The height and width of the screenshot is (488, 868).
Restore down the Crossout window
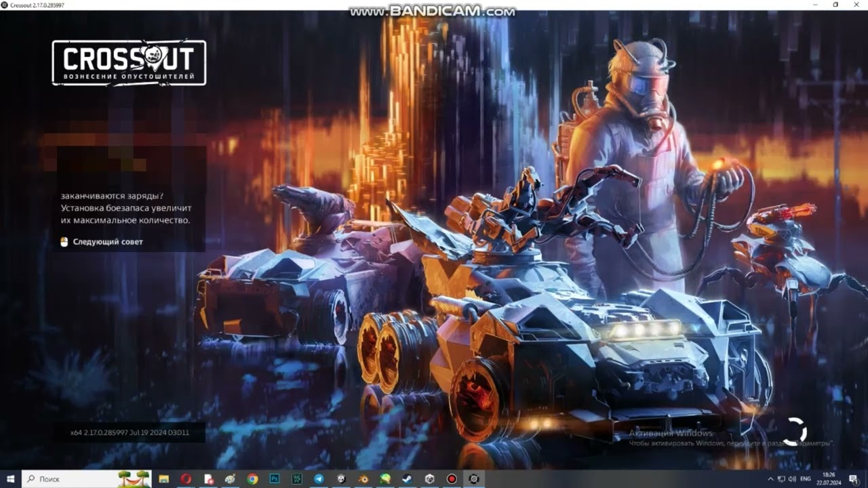pyautogui.click(x=835, y=5)
